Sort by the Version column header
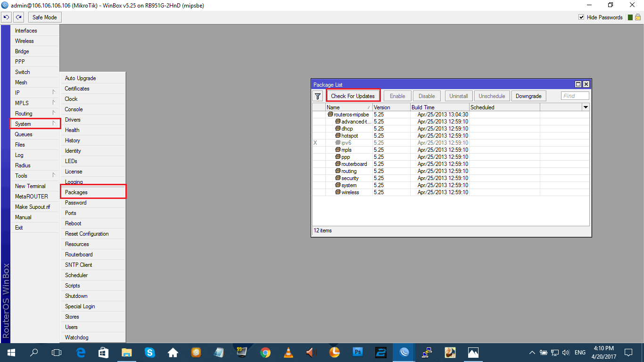The image size is (644, 362). [x=391, y=107]
